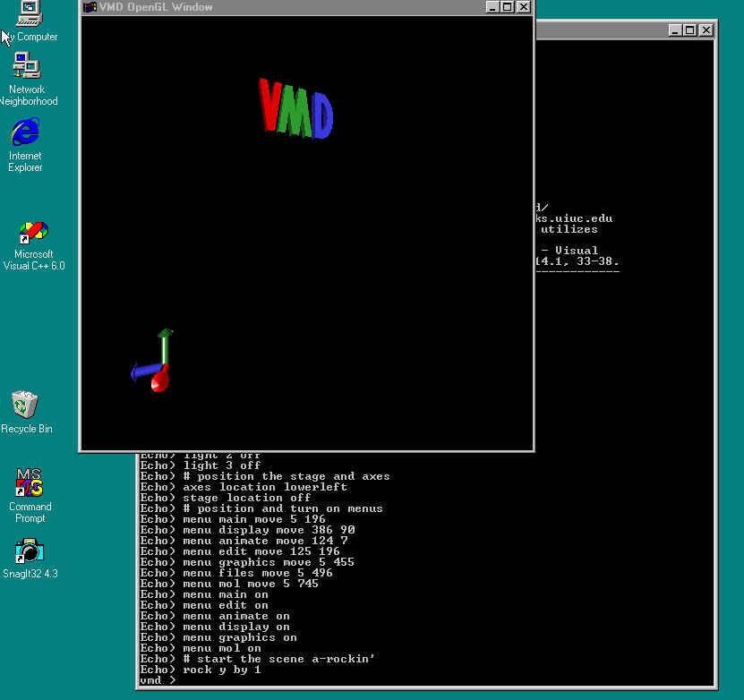Click the VMD icon in the OpenGL window titlebar
This screenshot has height=700, width=744.
tap(90, 6)
